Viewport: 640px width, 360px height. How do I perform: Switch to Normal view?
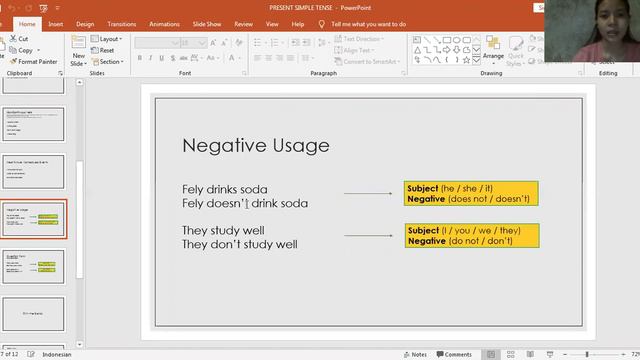491,354
